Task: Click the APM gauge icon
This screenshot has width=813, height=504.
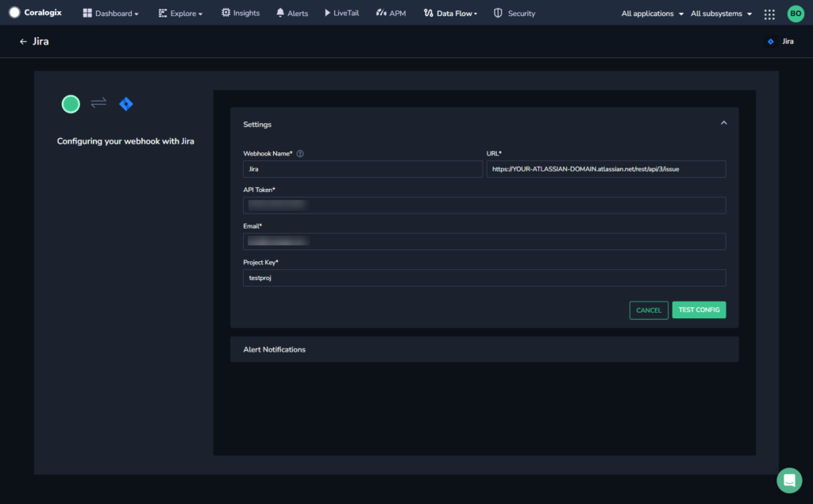Action: pos(381,13)
